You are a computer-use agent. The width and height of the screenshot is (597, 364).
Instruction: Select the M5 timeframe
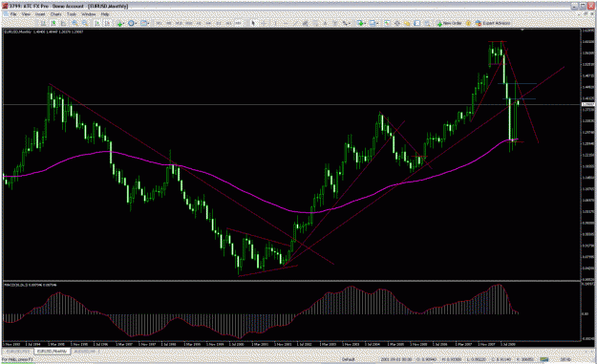(169, 23)
